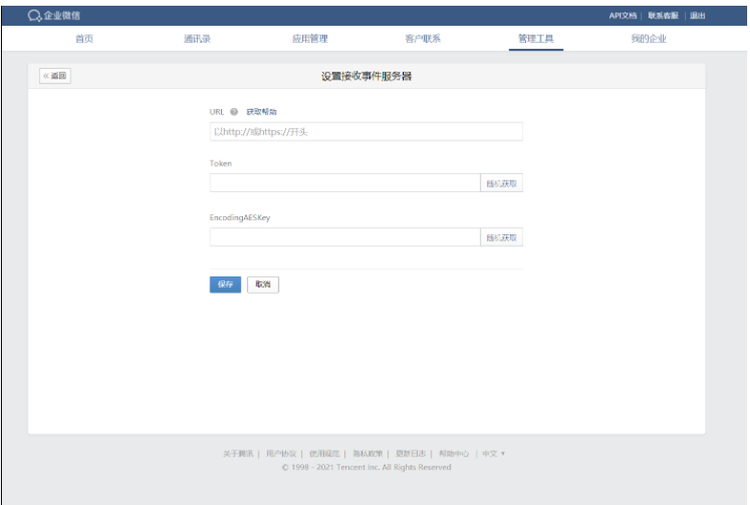Generate a random EncodingAESKey with 随机获取
The image size is (750, 505).
click(502, 237)
